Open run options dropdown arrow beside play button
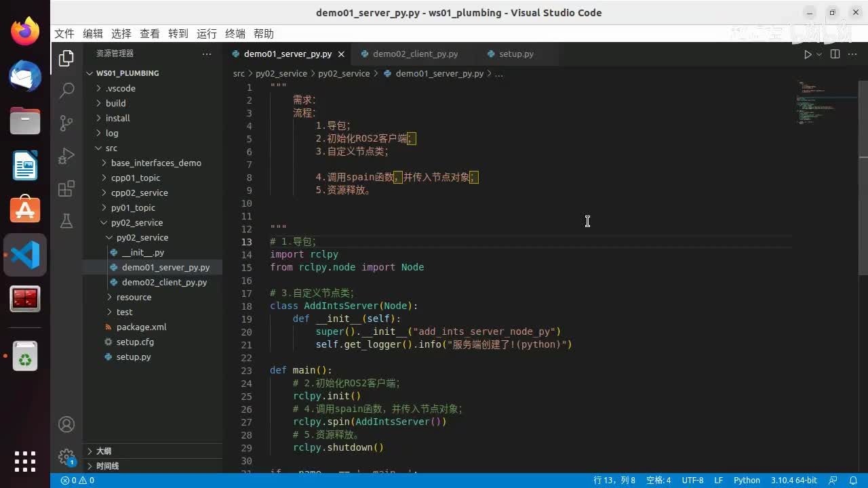This screenshot has height=488, width=868. 819,54
